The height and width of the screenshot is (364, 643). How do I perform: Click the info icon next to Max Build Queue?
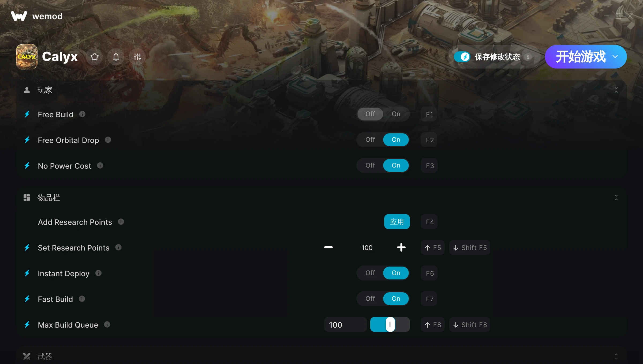pos(107,325)
